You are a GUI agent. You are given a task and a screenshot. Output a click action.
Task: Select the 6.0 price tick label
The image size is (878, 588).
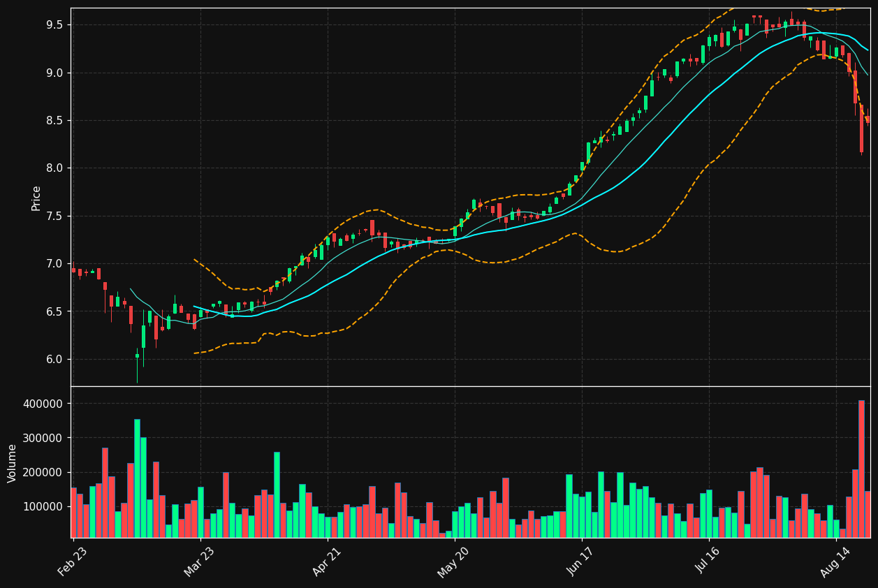(54, 359)
